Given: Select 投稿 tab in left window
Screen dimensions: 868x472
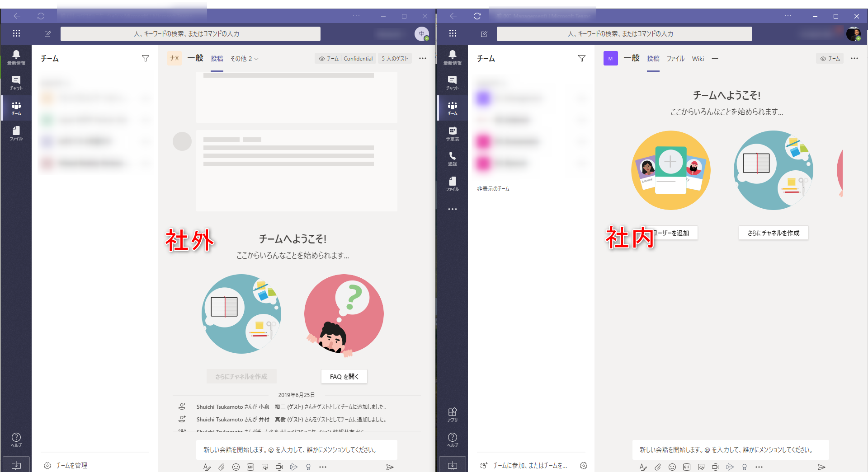Looking at the screenshot, I should [x=217, y=59].
